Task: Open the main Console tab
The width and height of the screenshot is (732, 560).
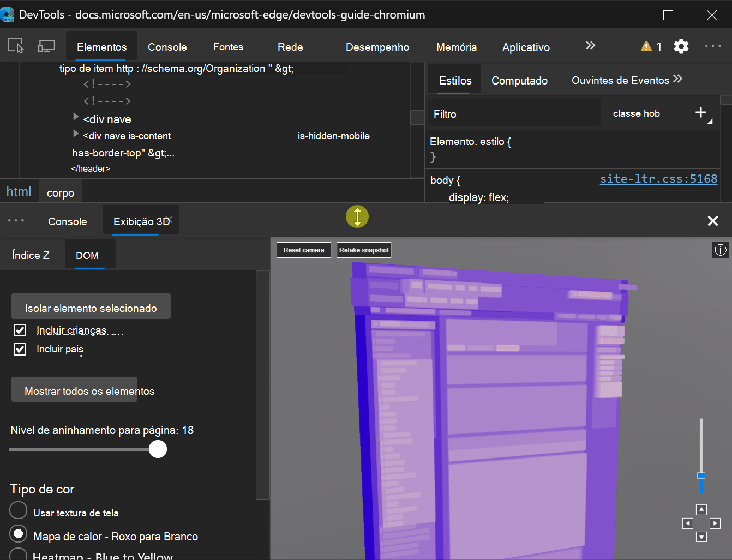Action: coord(167,47)
